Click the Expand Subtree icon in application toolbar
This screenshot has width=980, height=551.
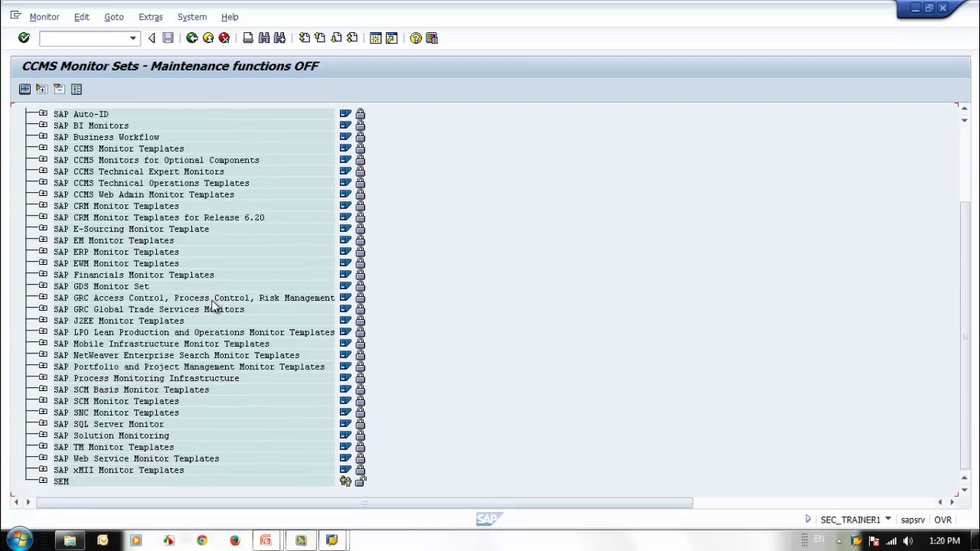tap(42, 90)
